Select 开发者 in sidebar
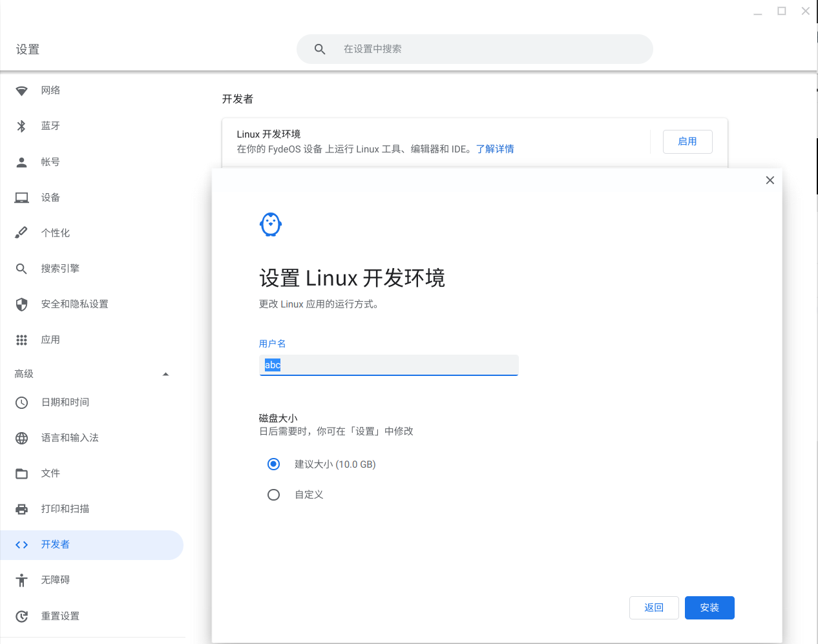Image resolution: width=818 pixels, height=644 pixels. click(x=92, y=545)
